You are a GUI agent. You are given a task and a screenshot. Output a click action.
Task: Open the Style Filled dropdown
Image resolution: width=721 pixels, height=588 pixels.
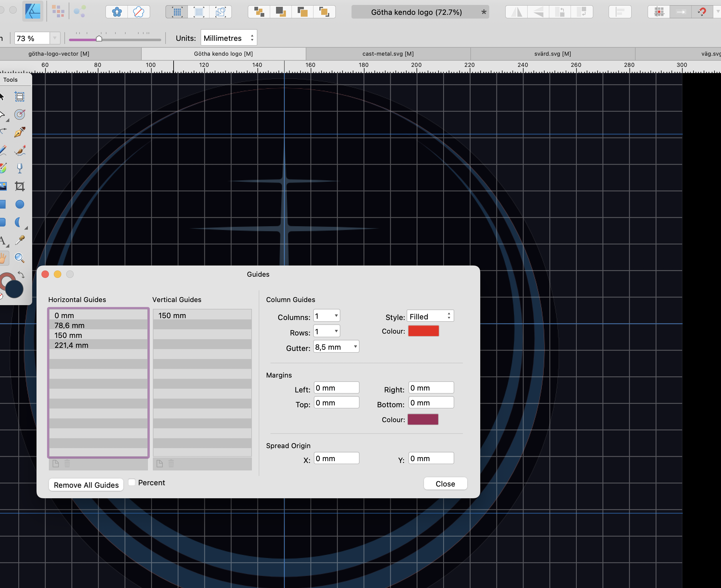[x=430, y=316]
